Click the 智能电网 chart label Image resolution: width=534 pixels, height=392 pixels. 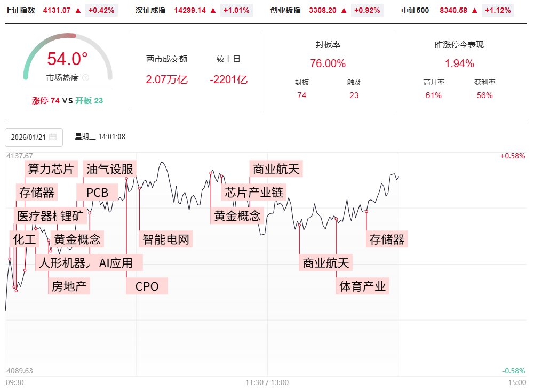pyautogui.click(x=166, y=238)
